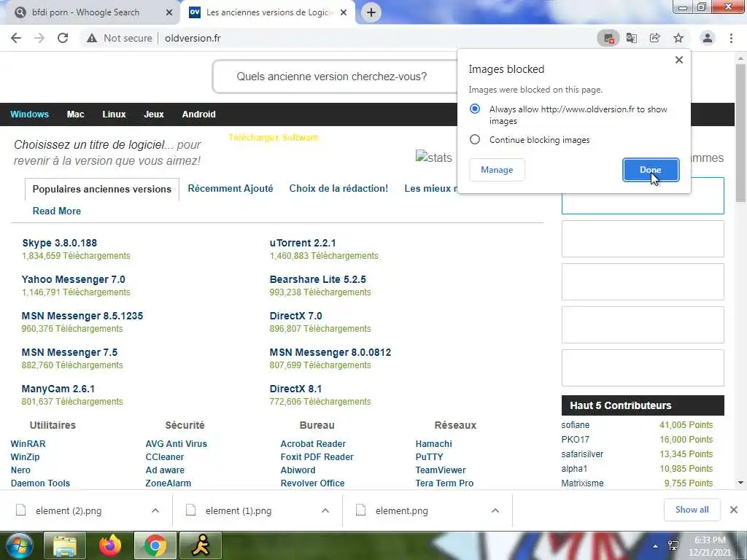747x560 pixels.
Task: Click the Read More link
Action: 57,211
